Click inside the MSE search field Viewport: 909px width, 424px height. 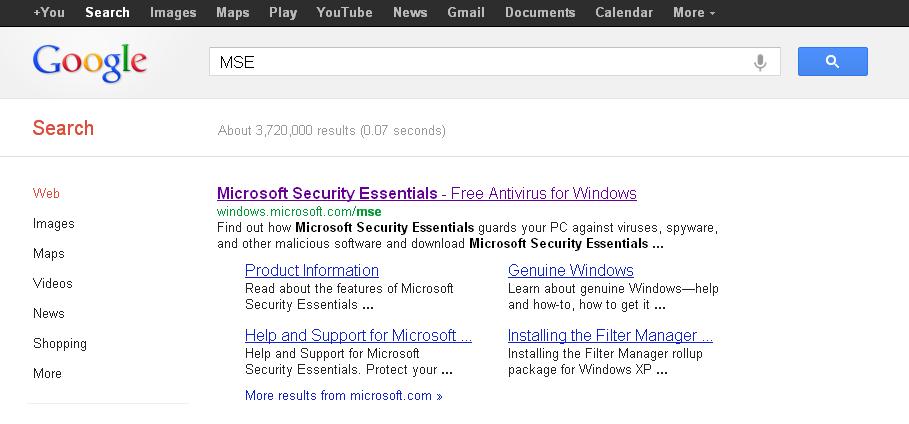[x=480, y=62]
